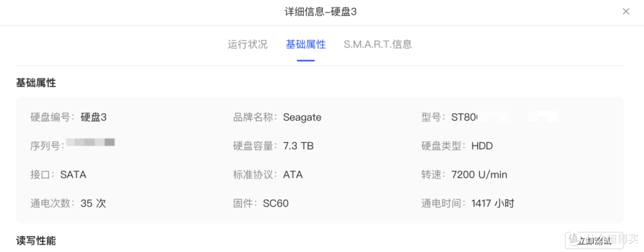Click the 固件 version SC60
The image size is (644, 252).
[275, 203]
